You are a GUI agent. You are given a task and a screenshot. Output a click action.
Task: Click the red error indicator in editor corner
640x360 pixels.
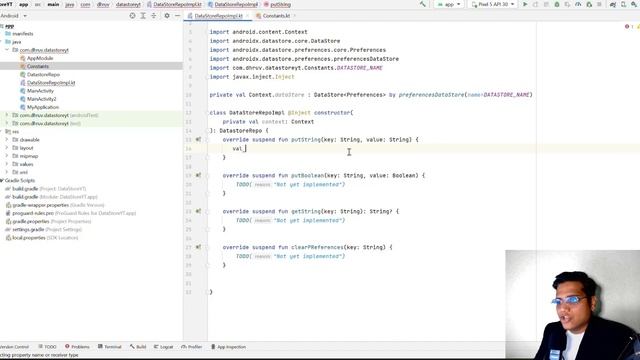coord(627,27)
